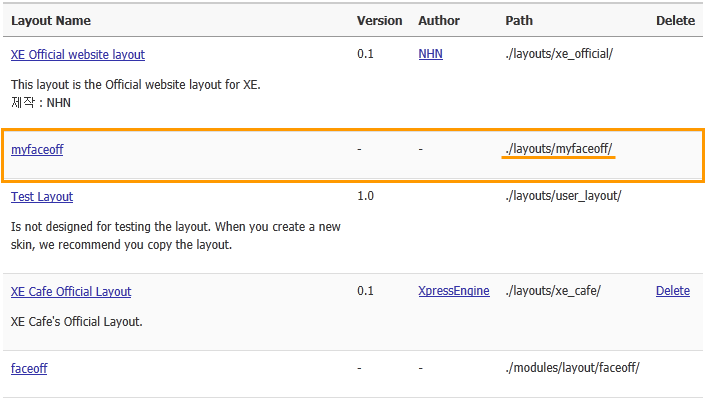Screen dimensions: 708x403
Task: Click the Delete column header
Action: pyautogui.click(x=675, y=20)
